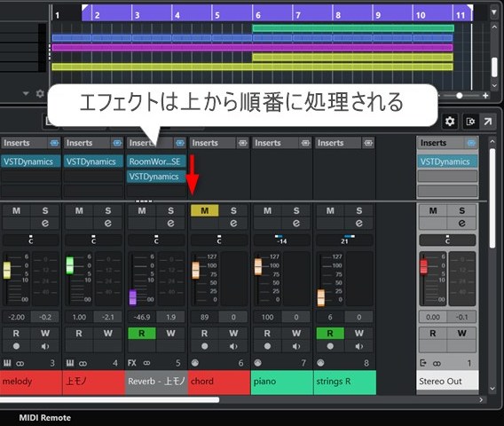The image size is (504, 426).
Task: Disable read automation on strings R channel
Action: tap(330, 334)
